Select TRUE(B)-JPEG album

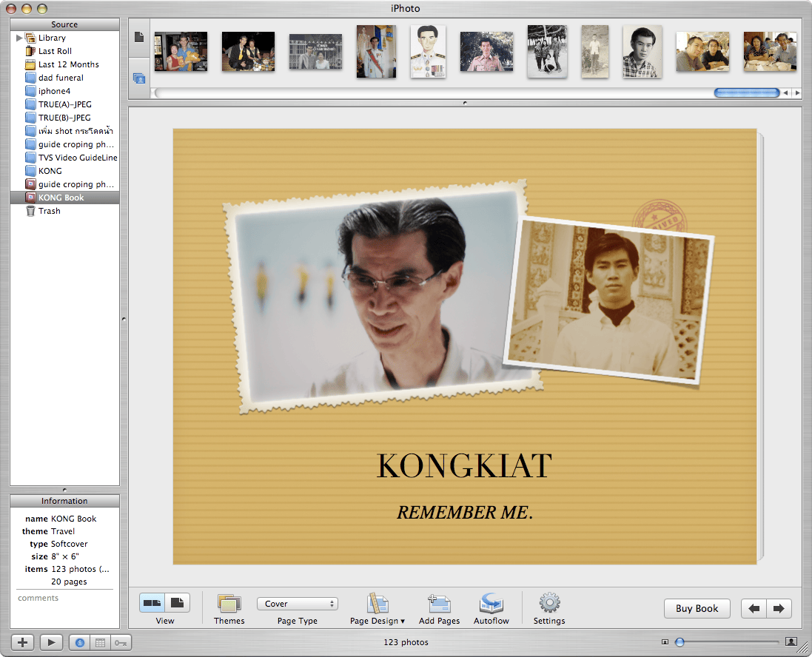pos(64,118)
